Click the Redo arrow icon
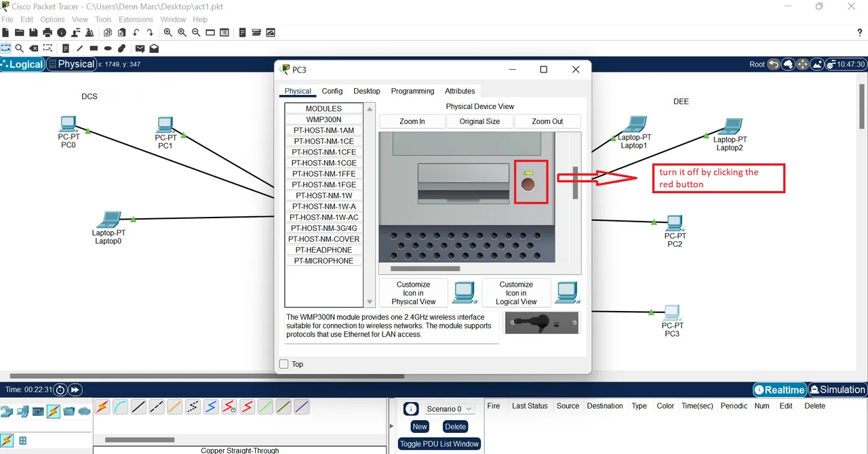868x454 pixels. tap(150, 33)
